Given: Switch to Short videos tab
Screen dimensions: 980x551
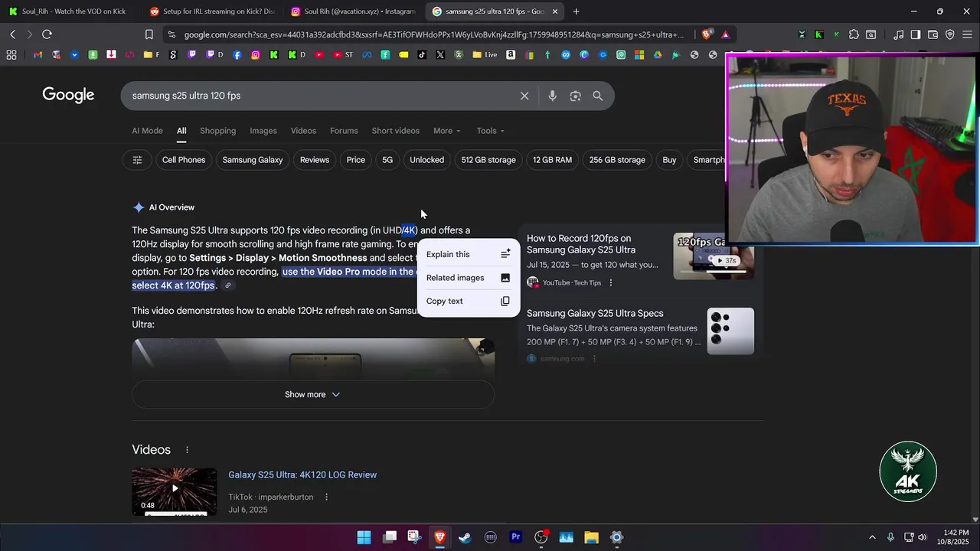Looking at the screenshot, I should (x=396, y=131).
